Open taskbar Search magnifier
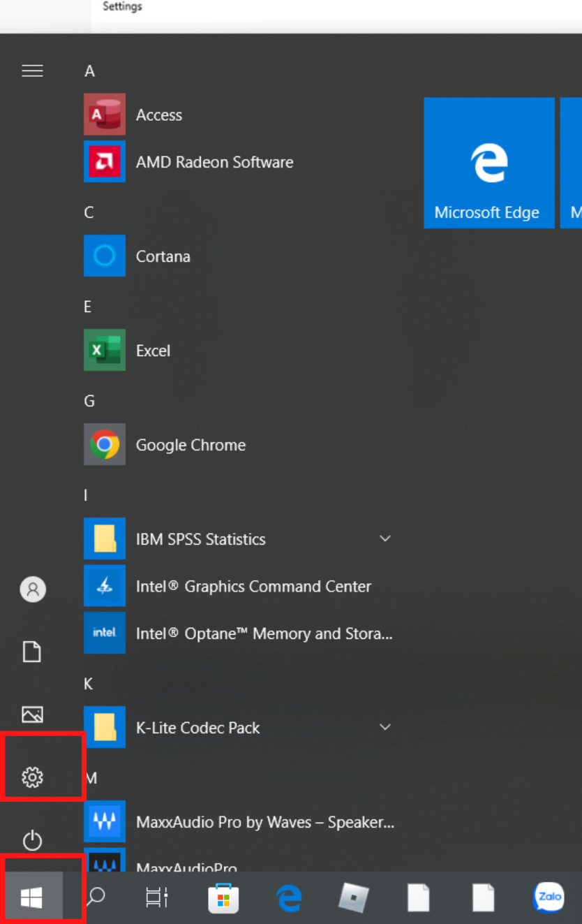 pyautogui.click(x=96, y=897)
